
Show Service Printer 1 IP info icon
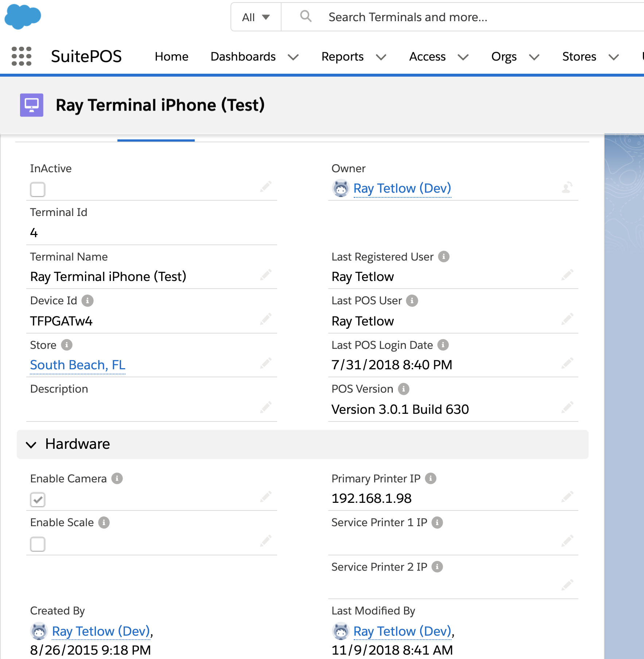click(x=437, y=523)
